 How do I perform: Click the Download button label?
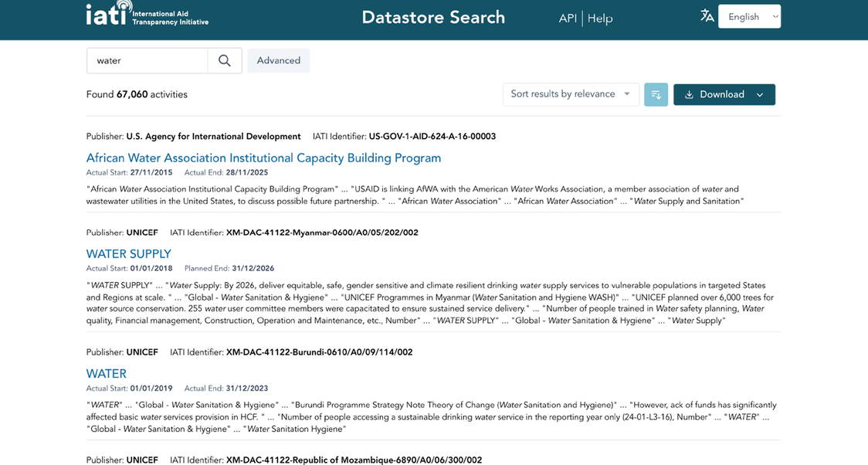click(x=722, y=95)
